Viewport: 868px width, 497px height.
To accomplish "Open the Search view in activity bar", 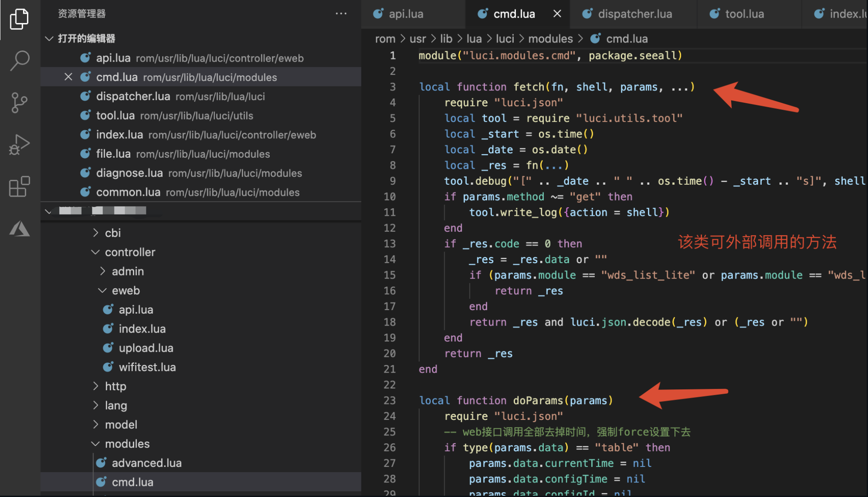I will (19, 61).
